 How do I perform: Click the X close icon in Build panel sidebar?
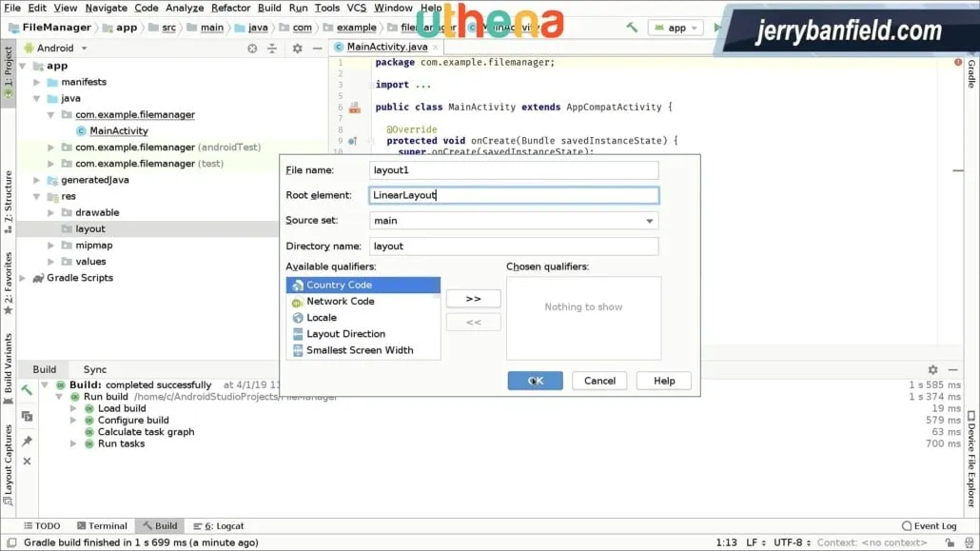(27, 461)
